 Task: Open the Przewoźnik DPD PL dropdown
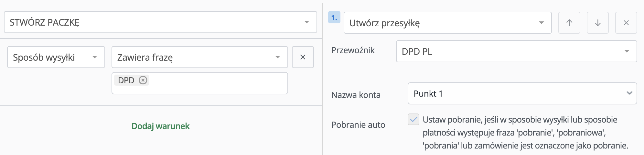pos(517,51)
